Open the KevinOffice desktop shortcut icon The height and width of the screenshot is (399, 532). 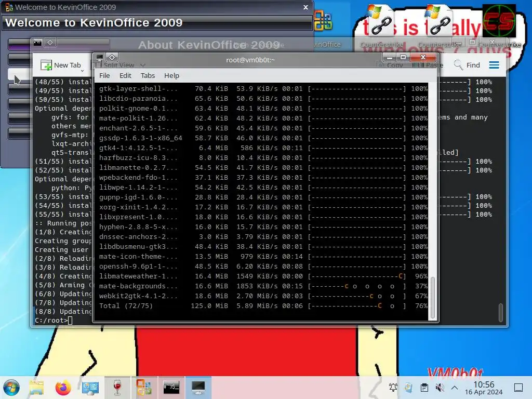click(x=323, y=21)
